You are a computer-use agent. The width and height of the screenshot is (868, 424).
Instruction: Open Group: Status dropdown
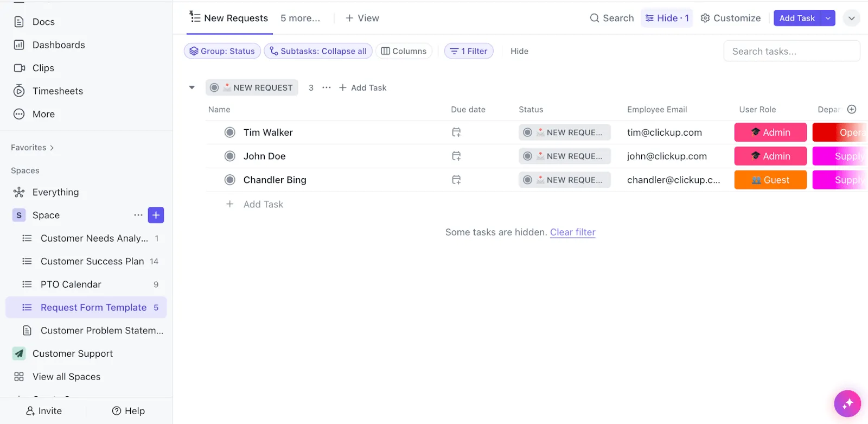tap(222, 51)
